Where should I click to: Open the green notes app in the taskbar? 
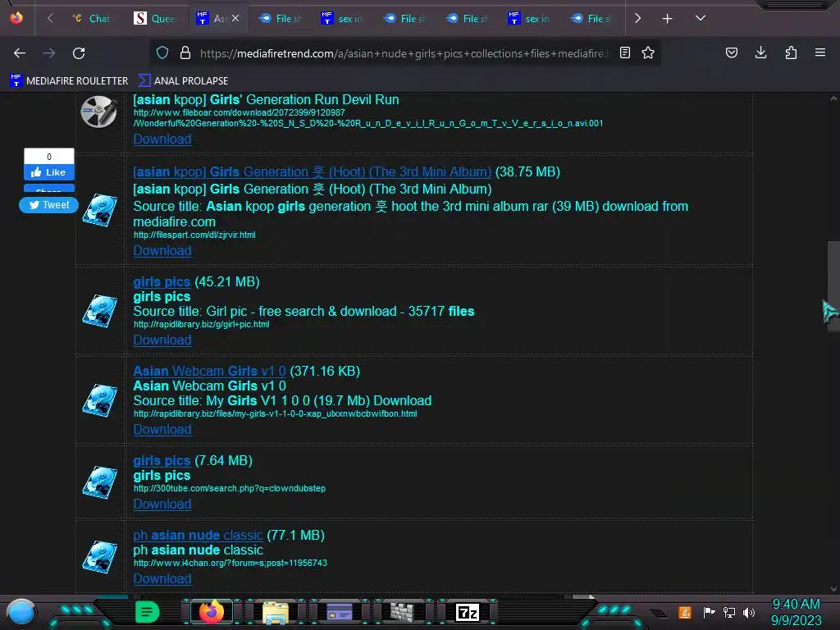148,612
